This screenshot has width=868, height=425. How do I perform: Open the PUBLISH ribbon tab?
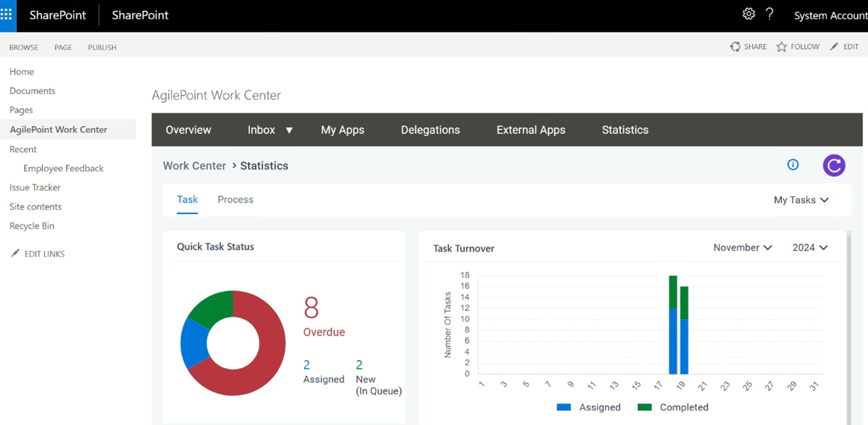tap(102, 47)
